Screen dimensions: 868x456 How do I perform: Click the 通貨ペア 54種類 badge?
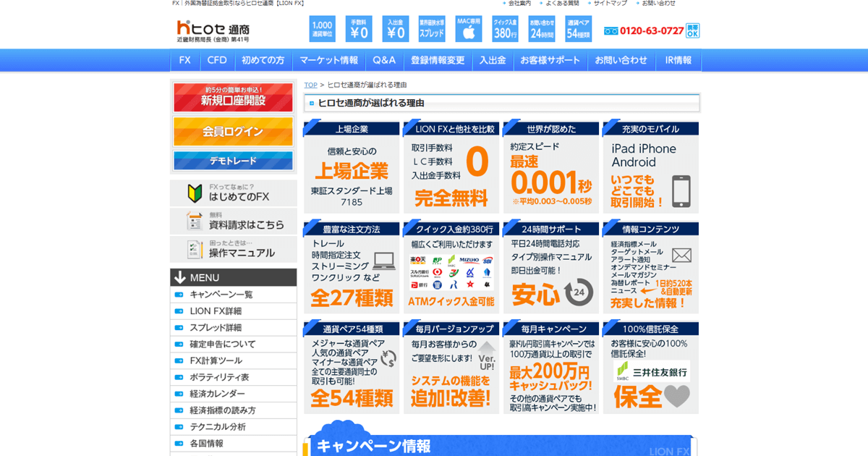(579, 29)
